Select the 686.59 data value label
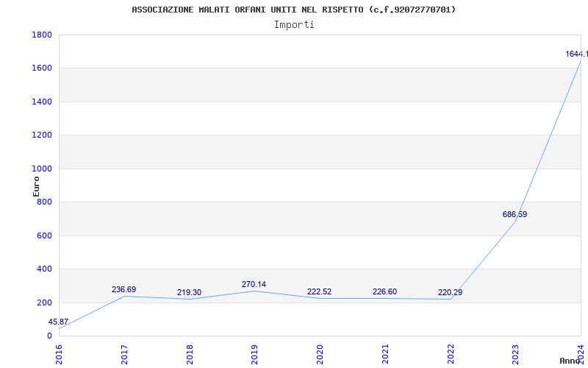This screenshot has height=368, width=588. pos(515,215)
